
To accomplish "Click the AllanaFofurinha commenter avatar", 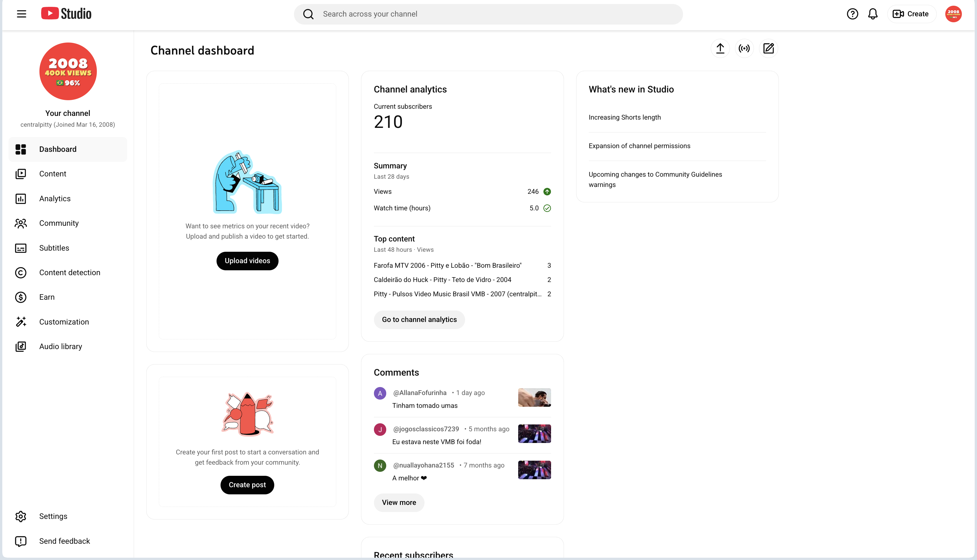I will pos(380,393).
